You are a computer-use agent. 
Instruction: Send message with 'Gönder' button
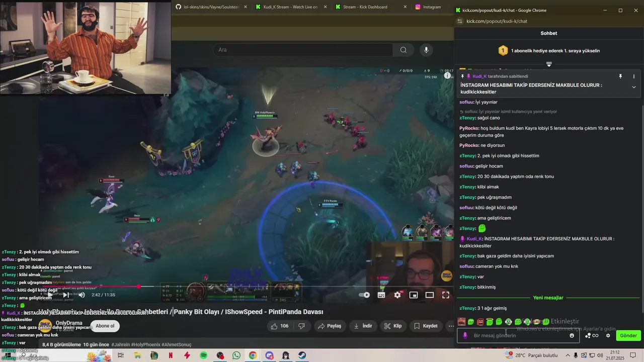click(628, 335)
